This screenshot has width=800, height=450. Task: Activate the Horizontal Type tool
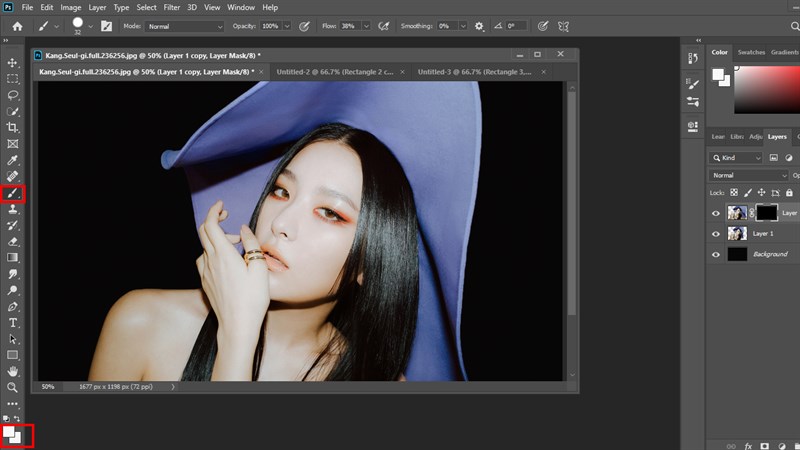(x=13, y=323)
